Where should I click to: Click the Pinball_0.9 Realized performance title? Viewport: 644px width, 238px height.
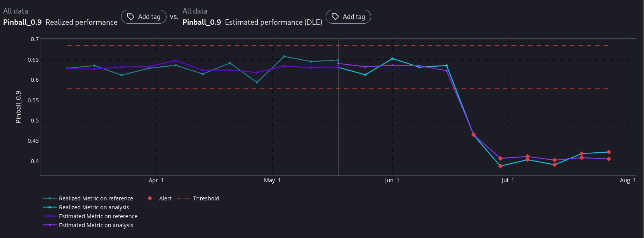[60, 22]
